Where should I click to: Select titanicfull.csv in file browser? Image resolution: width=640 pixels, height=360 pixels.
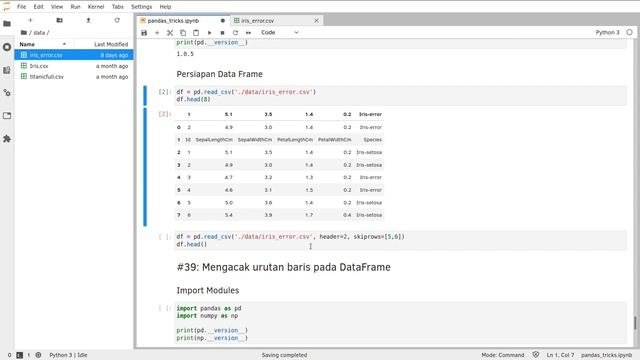pos(74,77)
